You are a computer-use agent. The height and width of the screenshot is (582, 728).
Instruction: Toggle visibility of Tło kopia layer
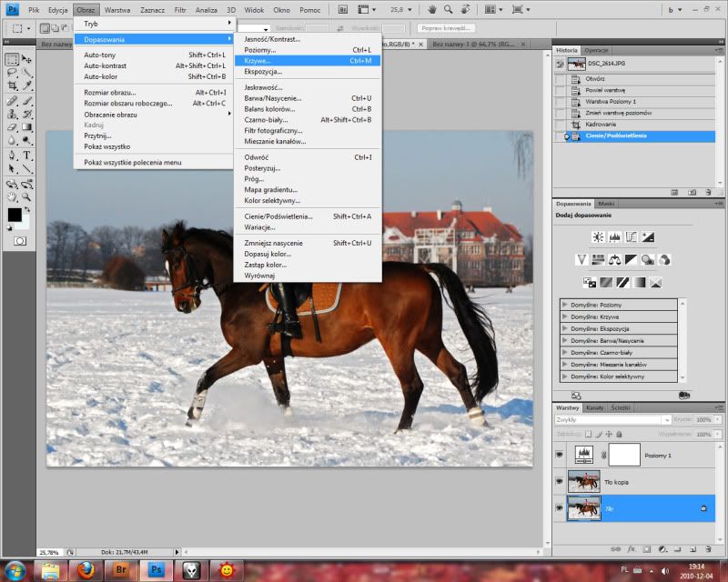[560, 481]
